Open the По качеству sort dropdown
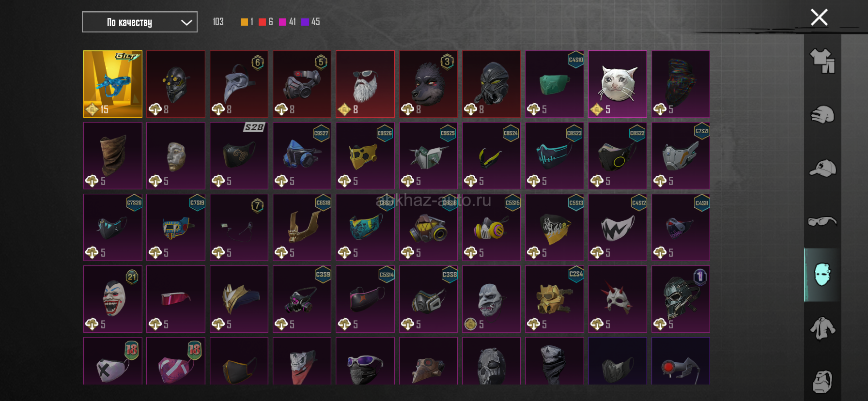 tap(139, 22)
